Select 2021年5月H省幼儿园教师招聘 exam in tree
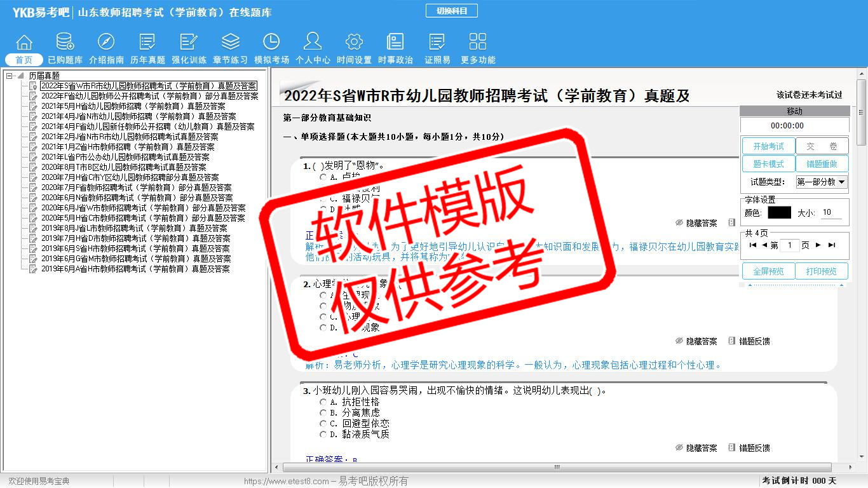The height and width of the screenshot is (488, 868). tap(133, 106)
